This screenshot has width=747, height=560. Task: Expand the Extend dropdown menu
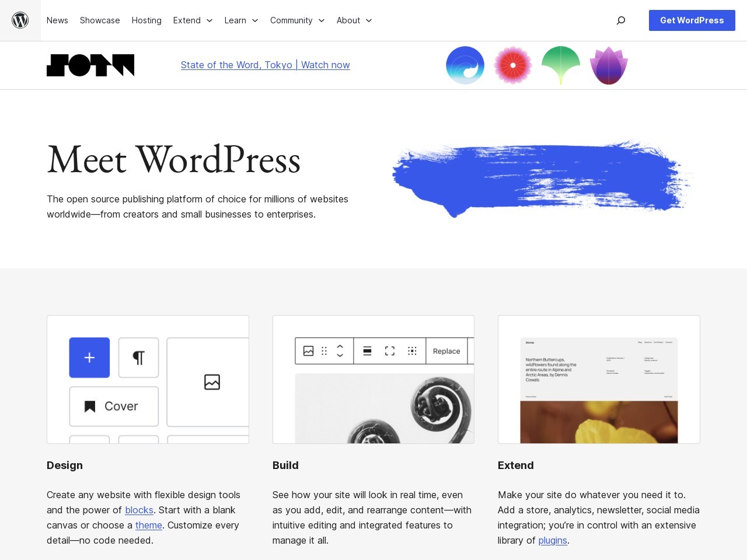point(193,20)
